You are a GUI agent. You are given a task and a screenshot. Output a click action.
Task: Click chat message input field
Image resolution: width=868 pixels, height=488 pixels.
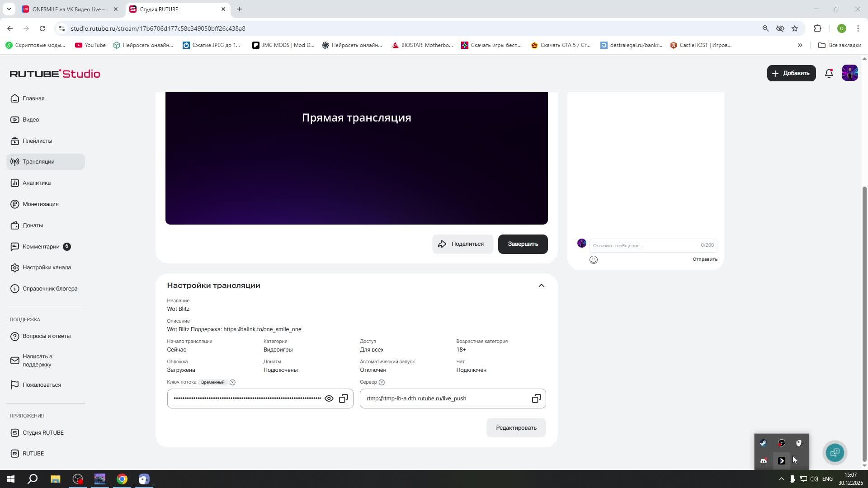click(x=644, y=245)
